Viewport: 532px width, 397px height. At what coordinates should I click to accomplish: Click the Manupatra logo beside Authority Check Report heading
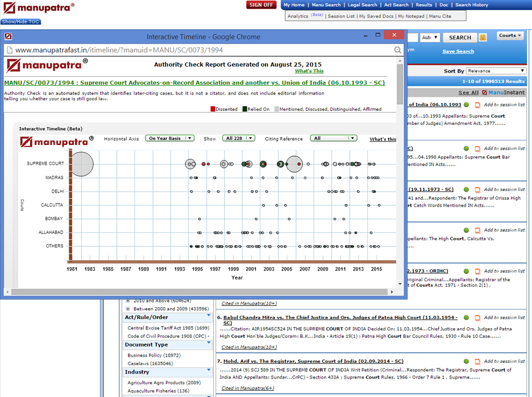click(x=47, y=66)
